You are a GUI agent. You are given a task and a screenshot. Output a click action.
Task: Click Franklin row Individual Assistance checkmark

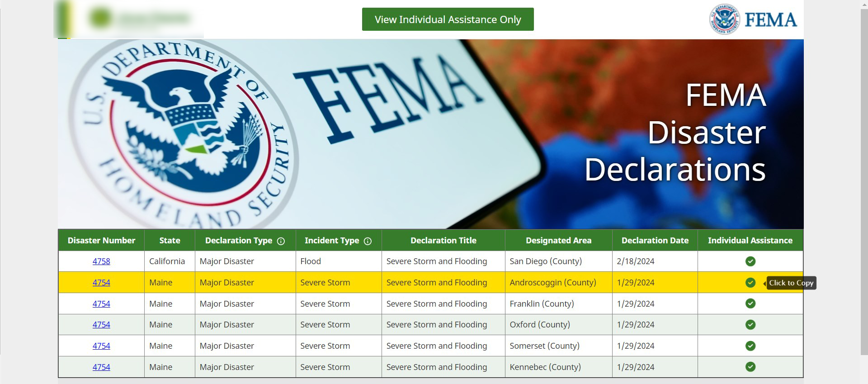point(750,303)
